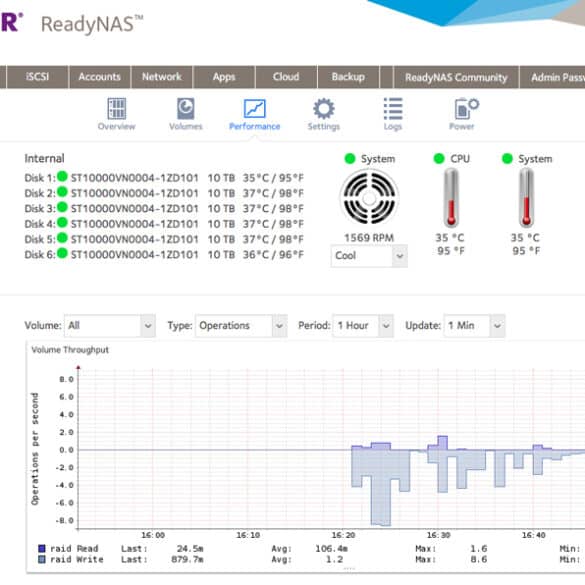Click the Internal heading text
The width and height of the screenshot is (585, 585).
click(x=44, y=159)
